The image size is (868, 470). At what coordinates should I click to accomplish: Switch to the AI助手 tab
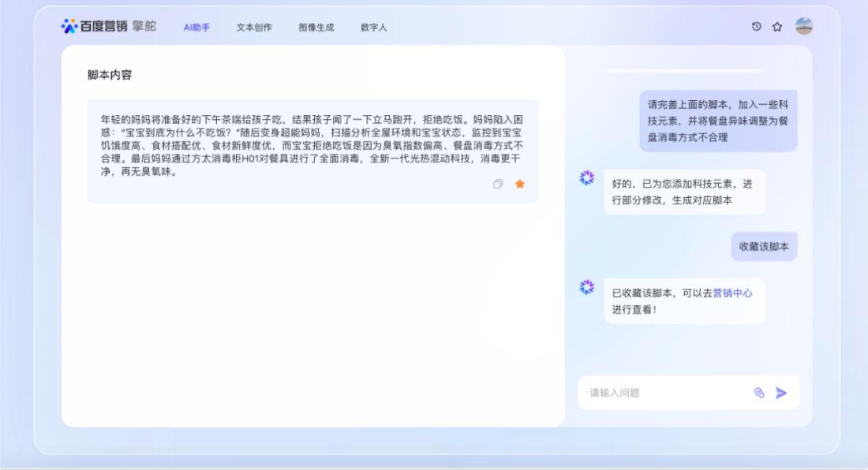pyautogui.click(x=196, y=27)
